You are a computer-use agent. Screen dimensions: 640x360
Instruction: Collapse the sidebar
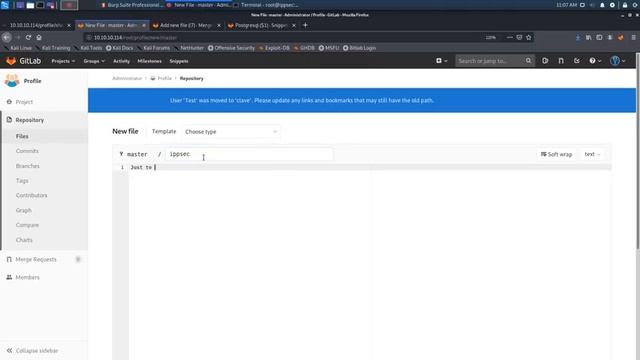(x=33, y=351)
